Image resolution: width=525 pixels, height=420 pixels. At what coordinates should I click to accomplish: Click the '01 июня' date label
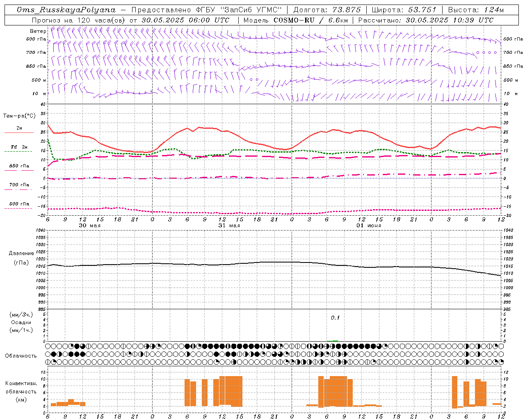[x=368, y=225]
